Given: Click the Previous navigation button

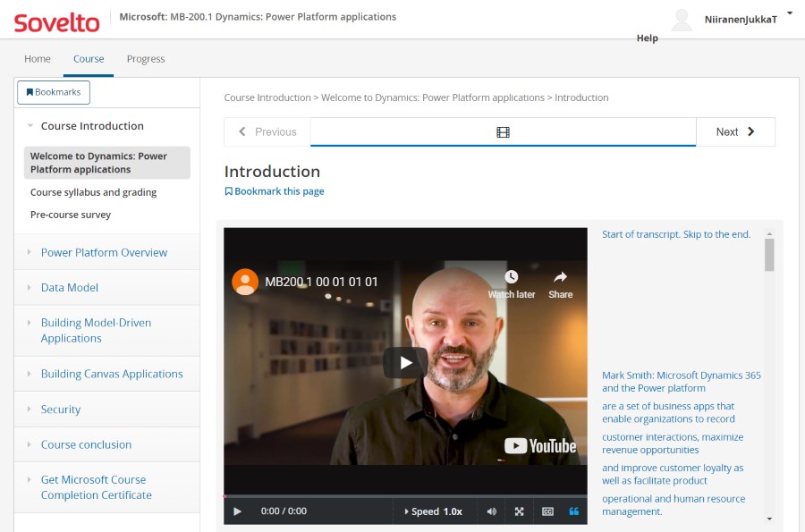Looking at the screenshot, I should click(267, 131).
